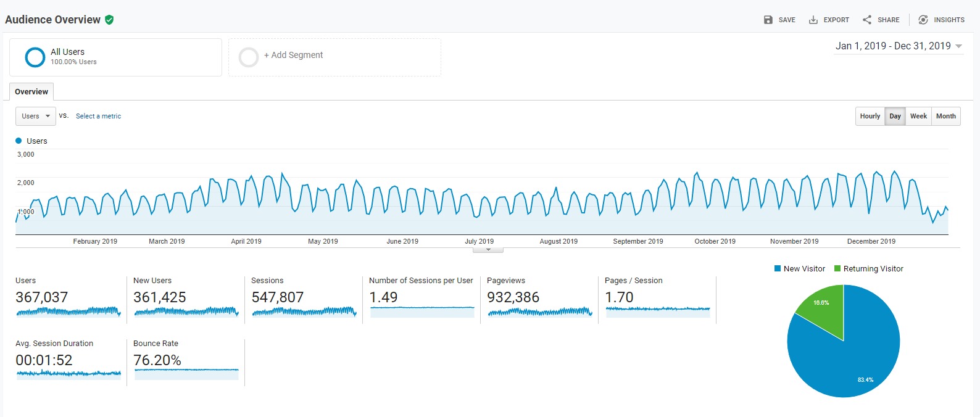Click the Export download icon
This screenshot has width=980, height=417.
813,20
